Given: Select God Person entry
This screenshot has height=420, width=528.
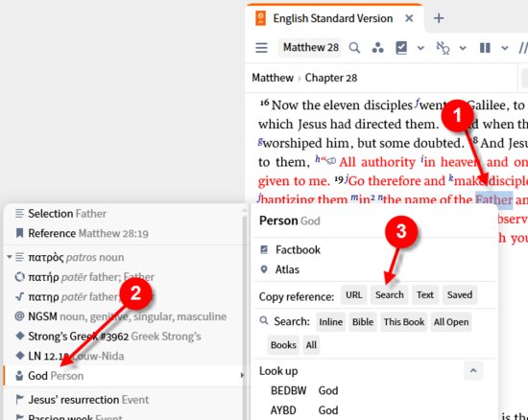Looking at the screenshot, I should 124,376.
